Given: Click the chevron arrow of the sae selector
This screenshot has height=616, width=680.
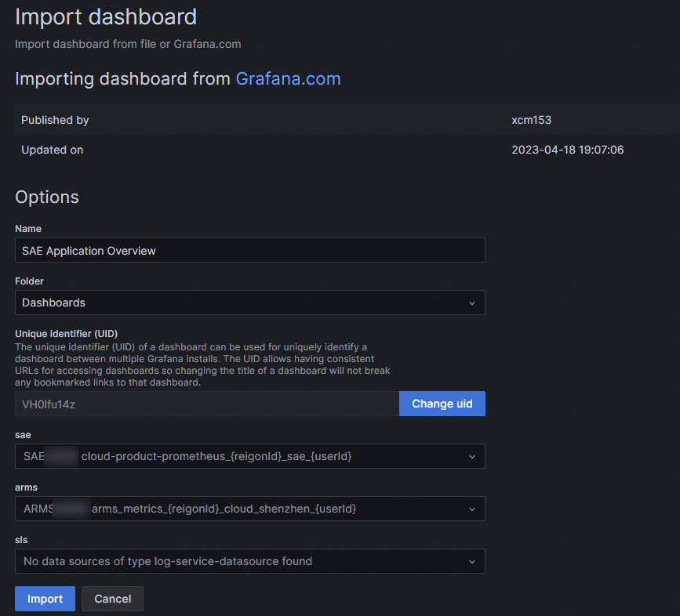Looking at the screenshot, I should click(x=472, y=457).
